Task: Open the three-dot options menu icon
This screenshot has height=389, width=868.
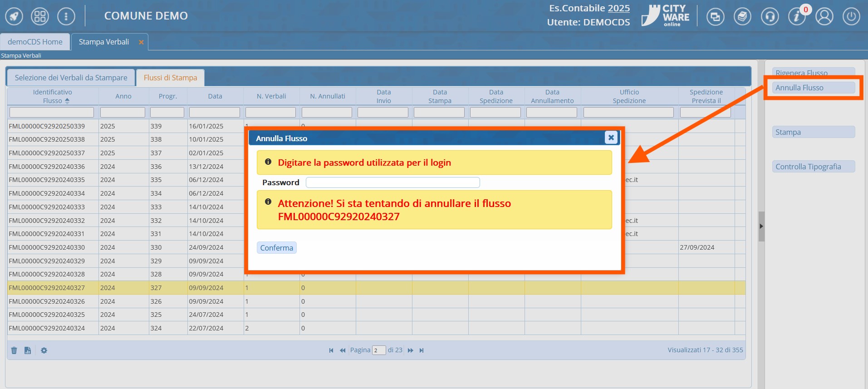Action: coord(66,17)
